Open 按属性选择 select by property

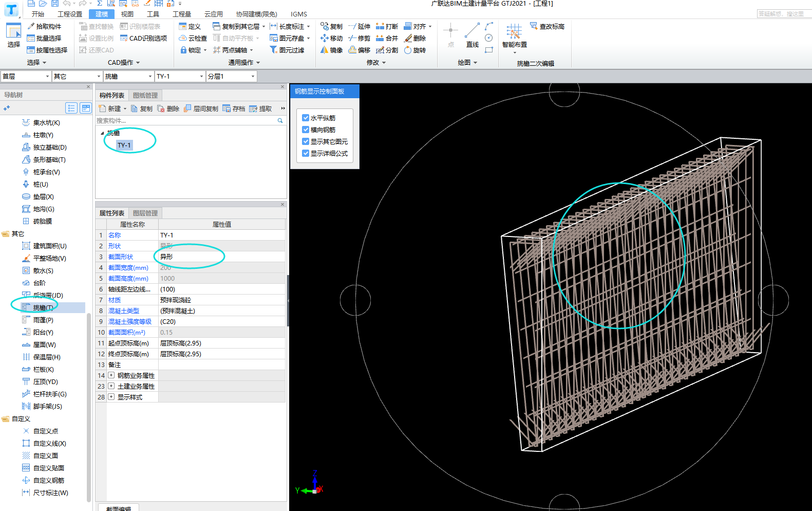point(47,50)
